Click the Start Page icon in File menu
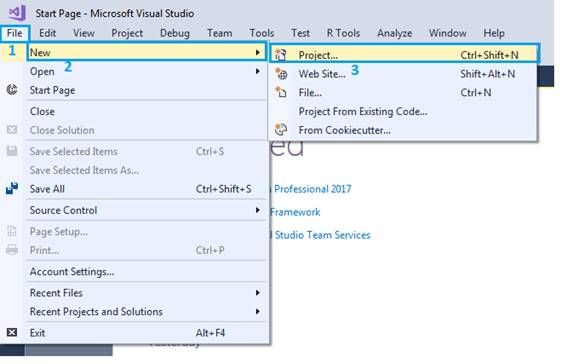Screen dimensions: 569x364 coord(12,90)
